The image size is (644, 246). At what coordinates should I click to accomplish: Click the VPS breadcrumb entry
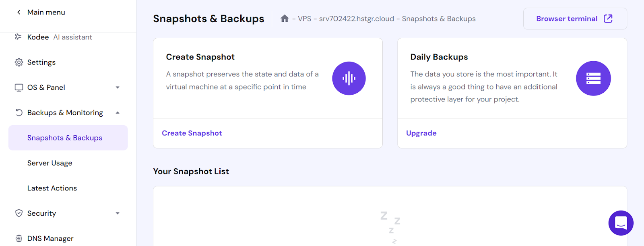(x=304, y=18)
